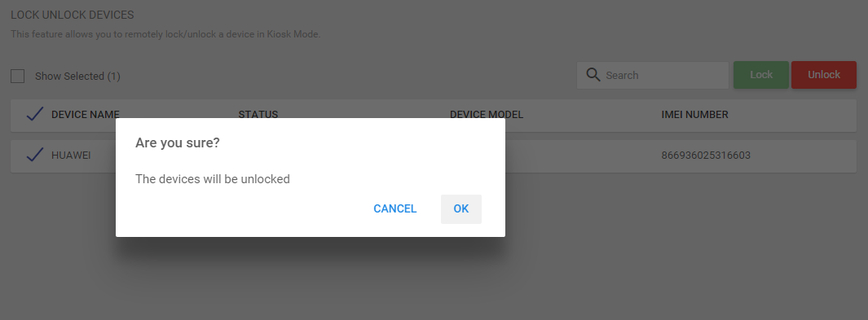Screen dimensions: 868x320
Task: Select the HUAWEI device name text
Action: [71, 156]
